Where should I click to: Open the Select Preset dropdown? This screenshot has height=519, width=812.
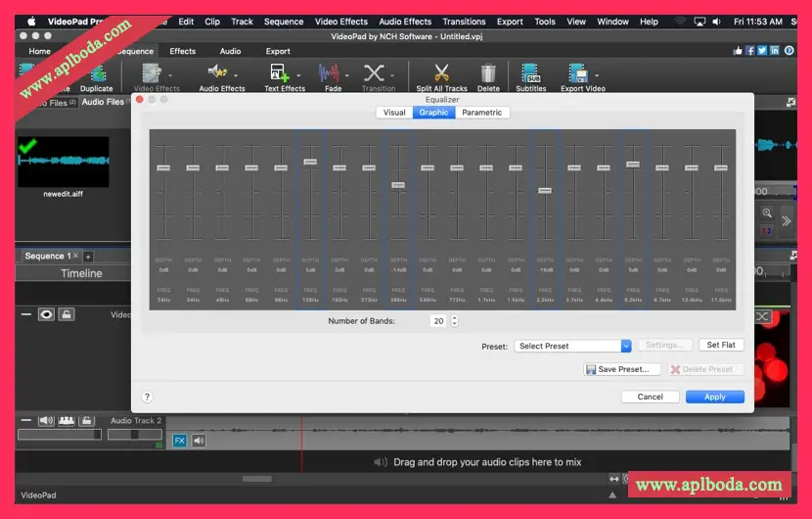[x=572, y=346]
